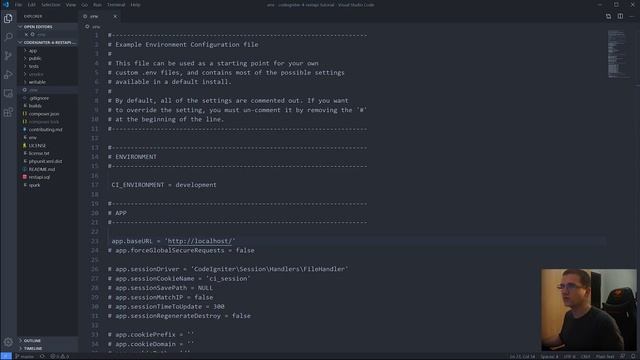
Task: Open the Search view in activity bar
Action: pyautogui.click(x=8, y=37)
